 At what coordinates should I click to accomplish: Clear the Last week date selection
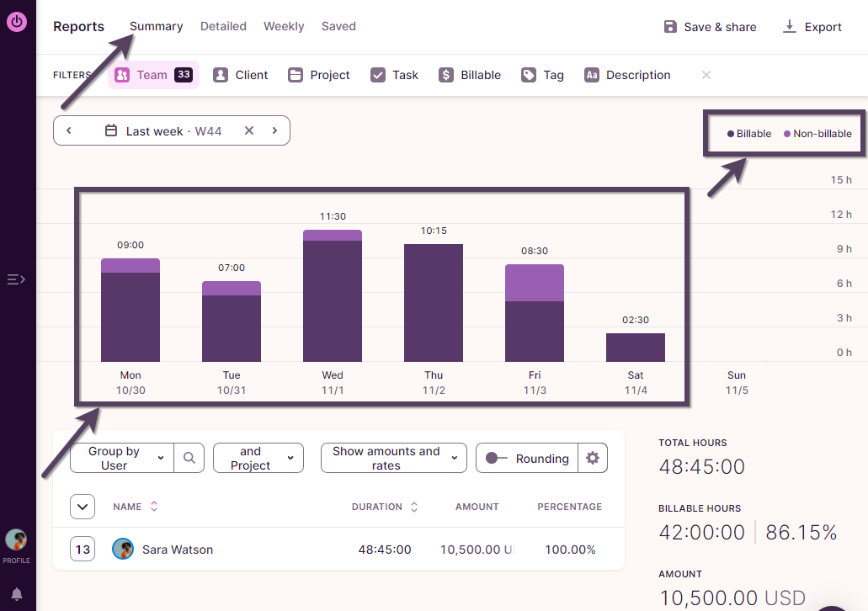[x=249, y=130]
